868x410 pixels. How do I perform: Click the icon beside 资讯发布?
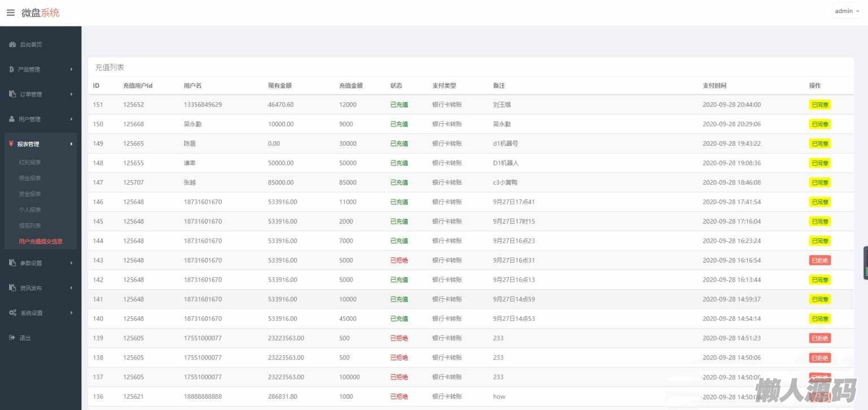(12, 288)
